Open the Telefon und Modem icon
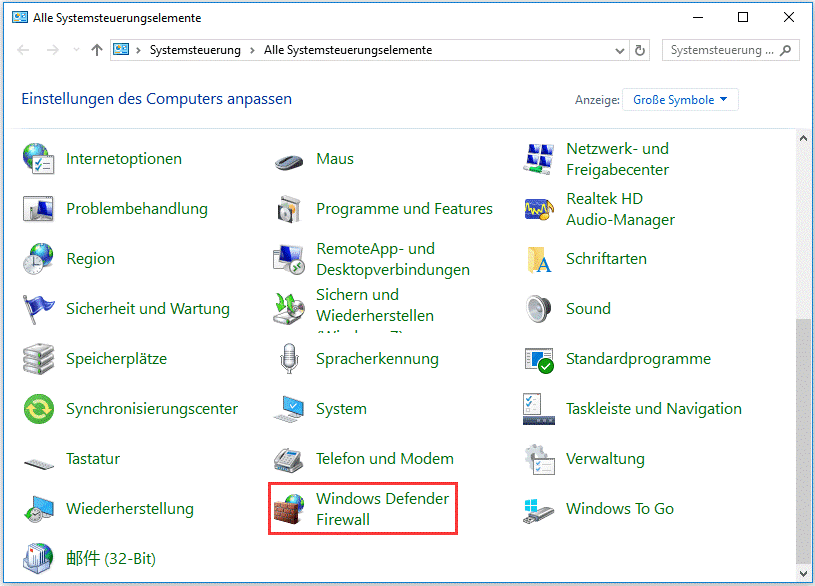This screenshot has height=586, width=815. (x=289, y=460)
